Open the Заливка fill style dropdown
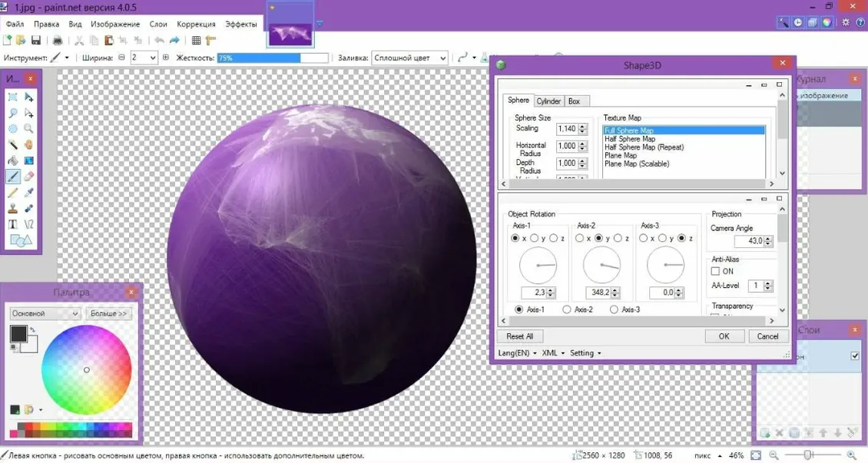 click(409, 58)
